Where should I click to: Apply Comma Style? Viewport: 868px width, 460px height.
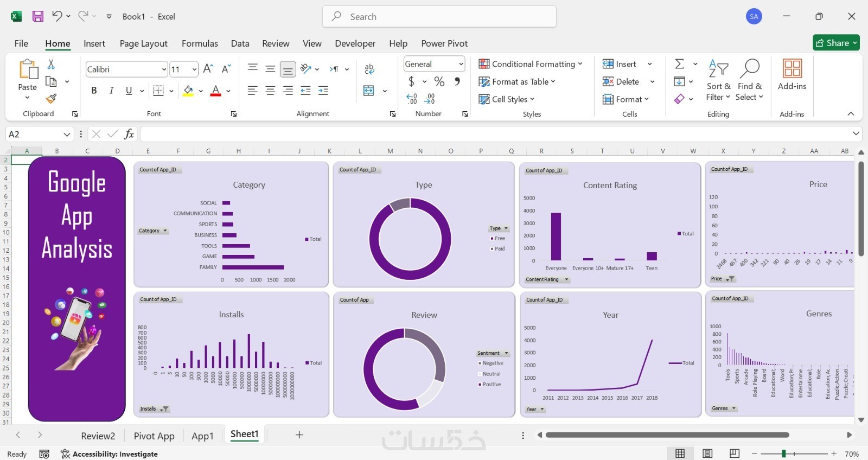click(457, 81)
